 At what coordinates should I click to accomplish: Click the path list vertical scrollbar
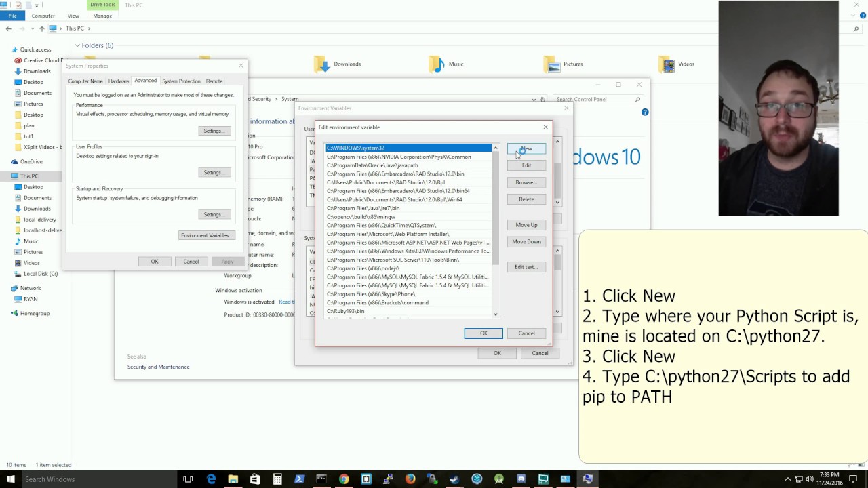point(496,230)
